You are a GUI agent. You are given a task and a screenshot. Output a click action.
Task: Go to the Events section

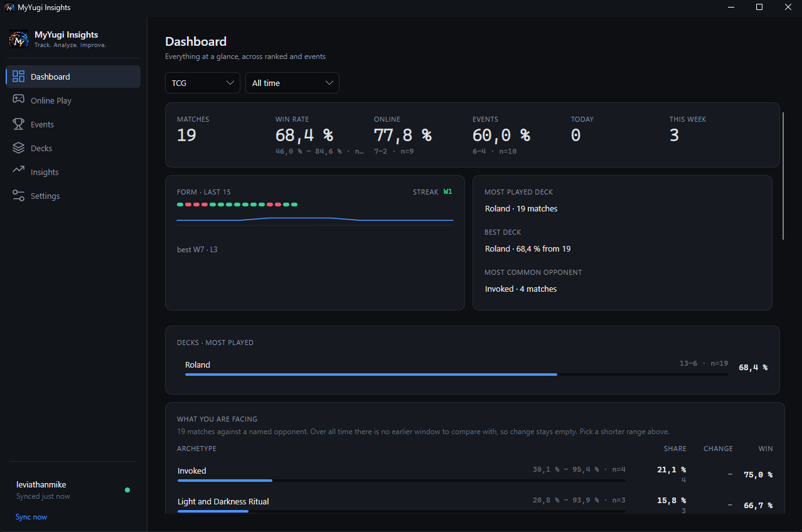[x=73, y=124]
